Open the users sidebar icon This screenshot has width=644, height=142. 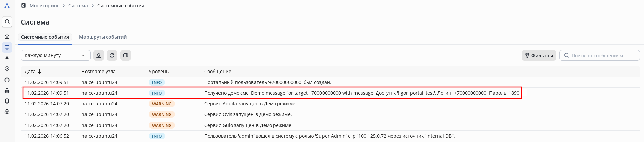point(7,58)
